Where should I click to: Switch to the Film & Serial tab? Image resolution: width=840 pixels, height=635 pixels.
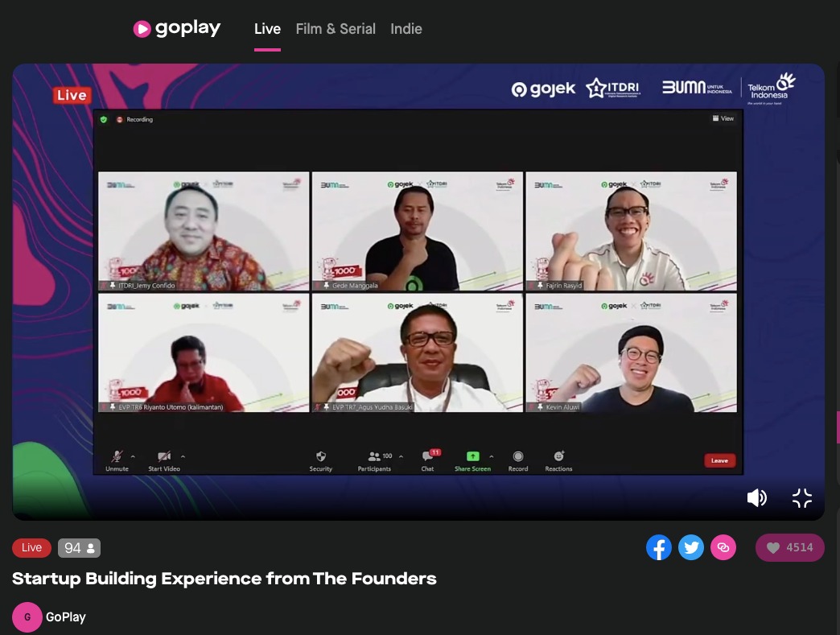point(336,29)
